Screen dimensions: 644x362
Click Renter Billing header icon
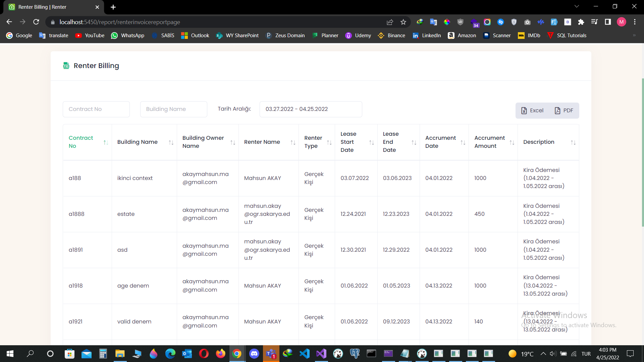tap(66, 66)
